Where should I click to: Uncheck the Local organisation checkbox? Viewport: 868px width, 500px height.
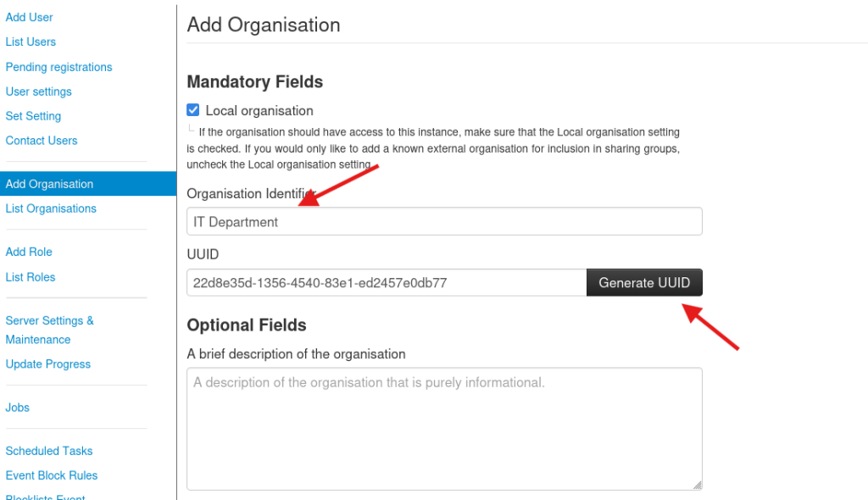193,110
